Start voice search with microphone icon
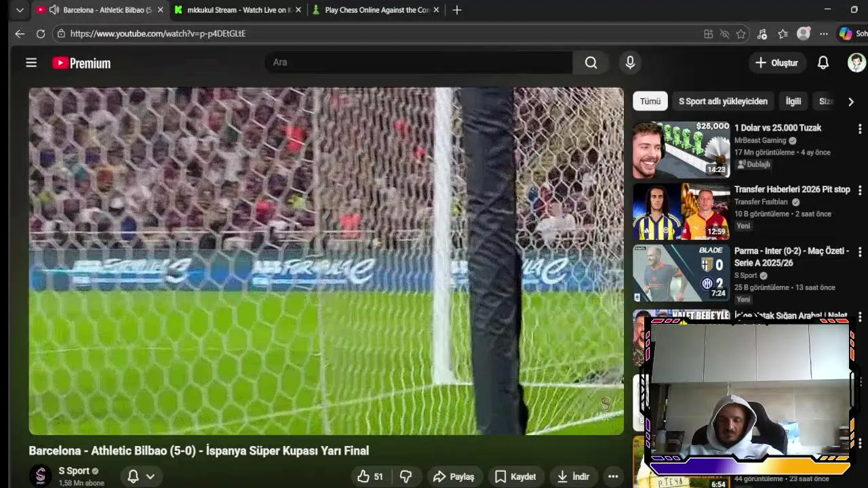The image size is (868, 488). coord(630,62)
